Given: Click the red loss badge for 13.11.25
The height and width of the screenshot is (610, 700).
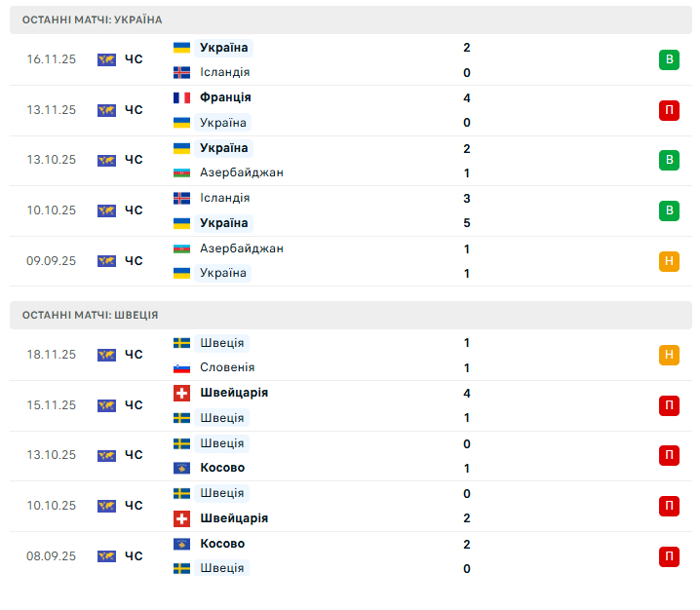Looking at the screenshot, I should (x=669, y=110).
